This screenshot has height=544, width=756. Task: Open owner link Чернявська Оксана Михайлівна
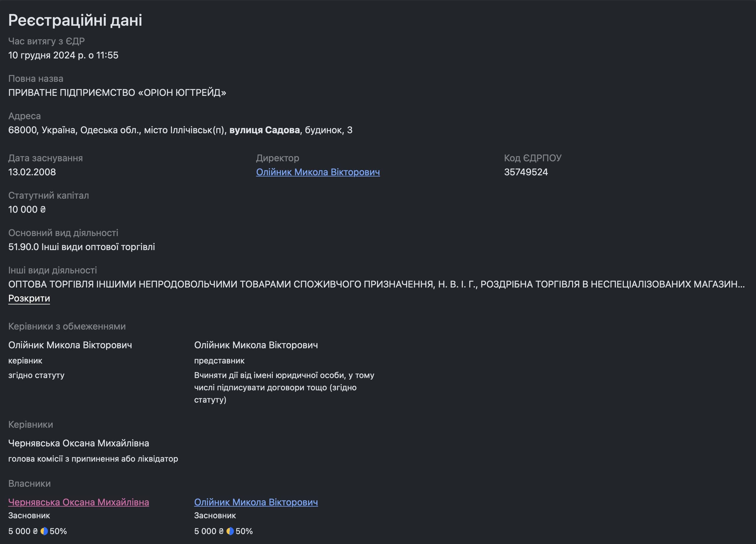point(79,502)
